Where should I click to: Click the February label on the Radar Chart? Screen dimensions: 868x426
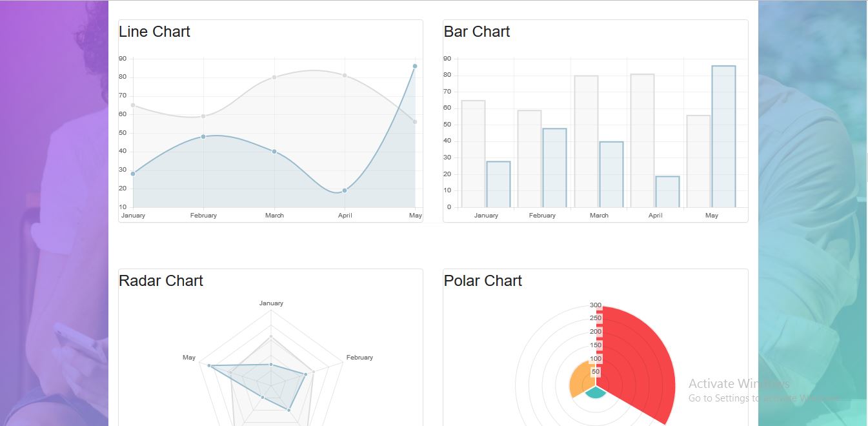click(359, 358)
